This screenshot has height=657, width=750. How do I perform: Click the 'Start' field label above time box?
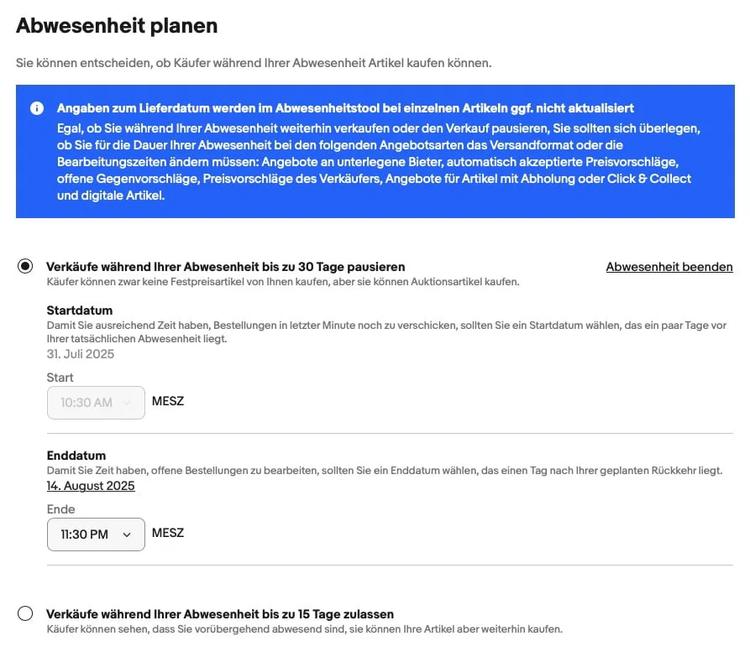tap(60, 378)
